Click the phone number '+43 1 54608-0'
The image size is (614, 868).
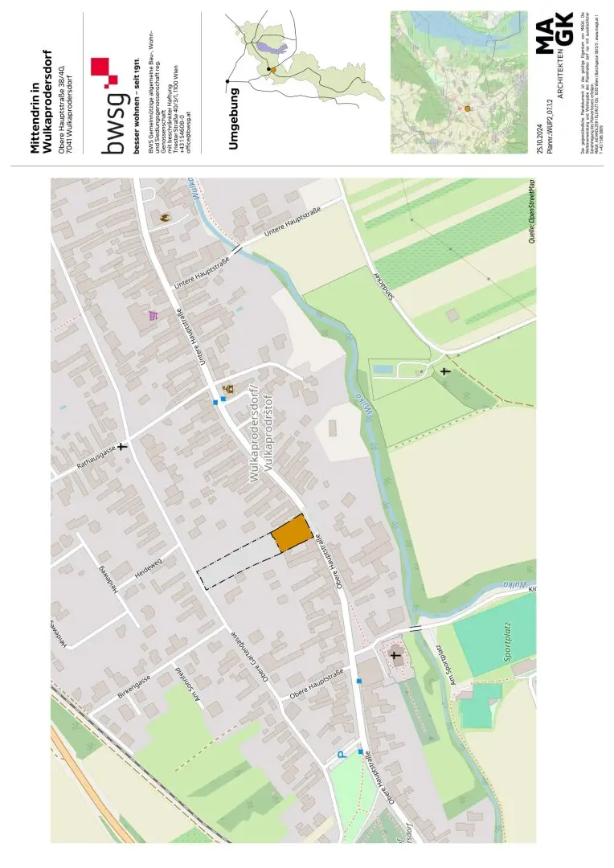pyautogui.click(x=182, y=135)
